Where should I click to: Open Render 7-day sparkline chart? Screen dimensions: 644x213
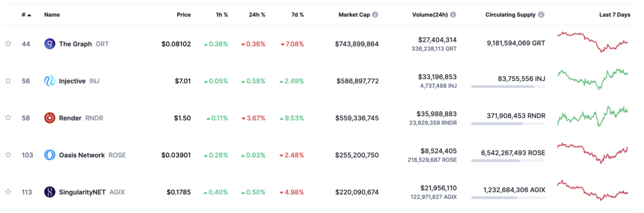click(x=592, y=116)
